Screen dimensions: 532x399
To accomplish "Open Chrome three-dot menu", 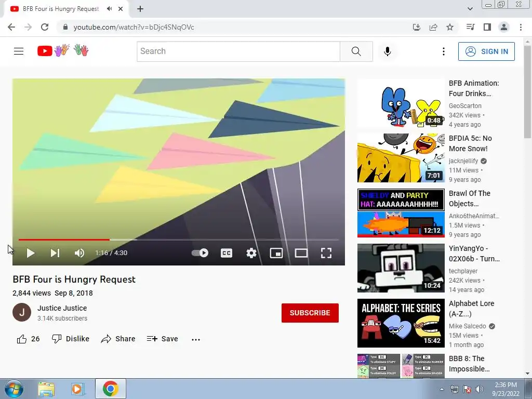I will pyautogui.click(x=521, y=27).
